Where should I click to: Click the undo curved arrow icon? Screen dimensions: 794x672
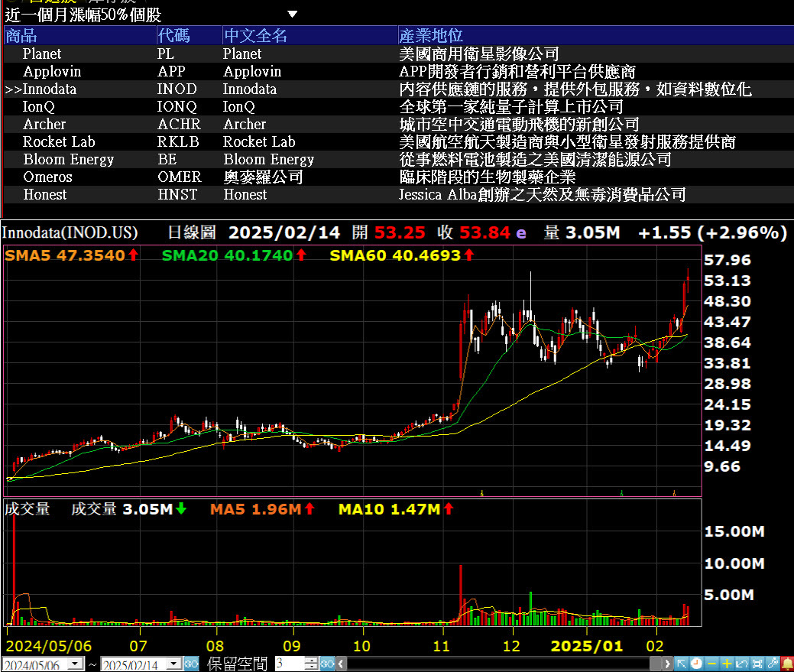point(742,664)
